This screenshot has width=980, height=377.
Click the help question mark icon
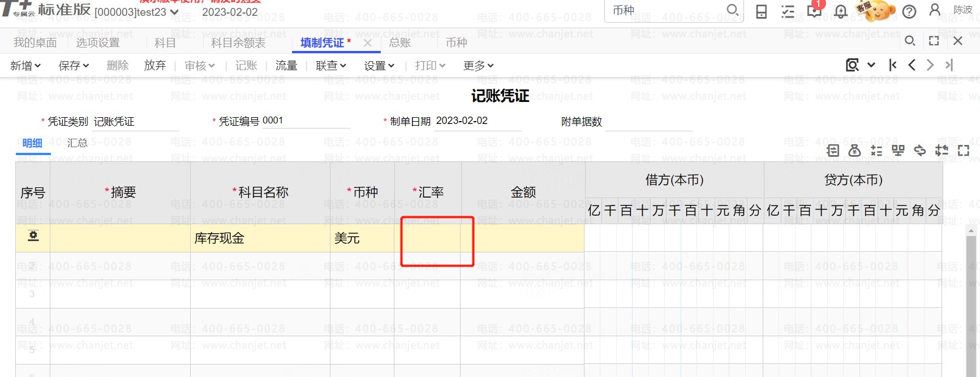[x=909, y=11]
